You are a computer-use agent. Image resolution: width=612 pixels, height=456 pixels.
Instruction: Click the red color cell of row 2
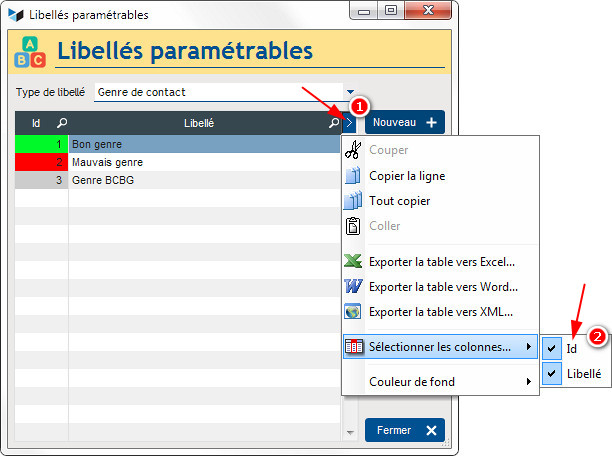(x=41, y=162)
